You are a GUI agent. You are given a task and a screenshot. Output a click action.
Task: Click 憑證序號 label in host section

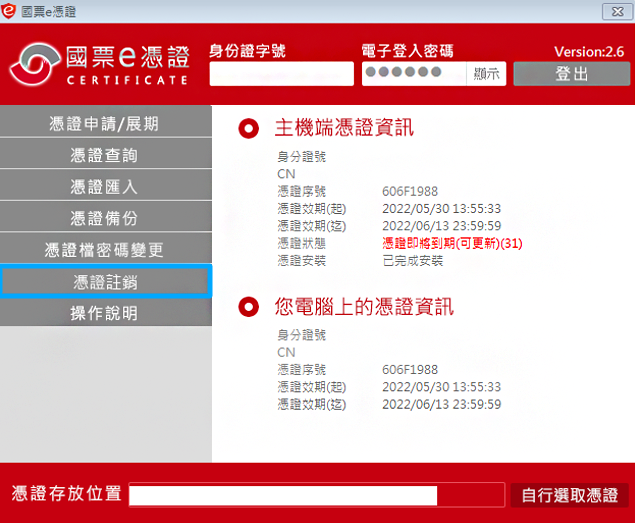(x=301, y=191)
